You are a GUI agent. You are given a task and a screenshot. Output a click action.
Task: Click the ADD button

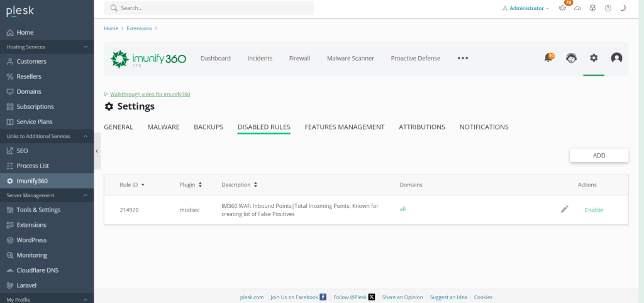pos(599,155)
